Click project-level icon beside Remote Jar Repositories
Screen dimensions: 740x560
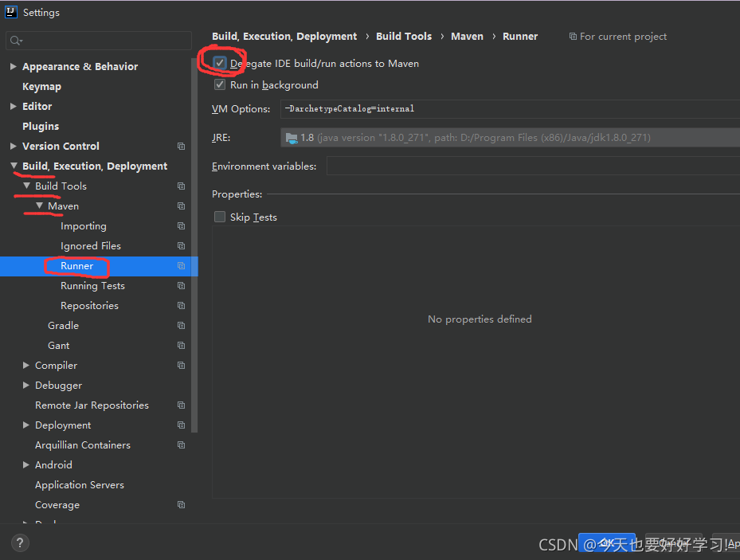pyautogui.click(x=182, y=405)
